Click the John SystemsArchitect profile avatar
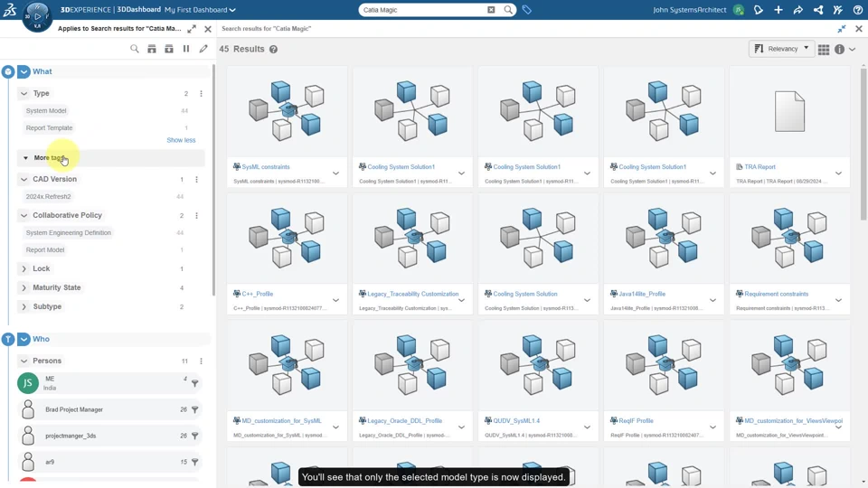 738,9
